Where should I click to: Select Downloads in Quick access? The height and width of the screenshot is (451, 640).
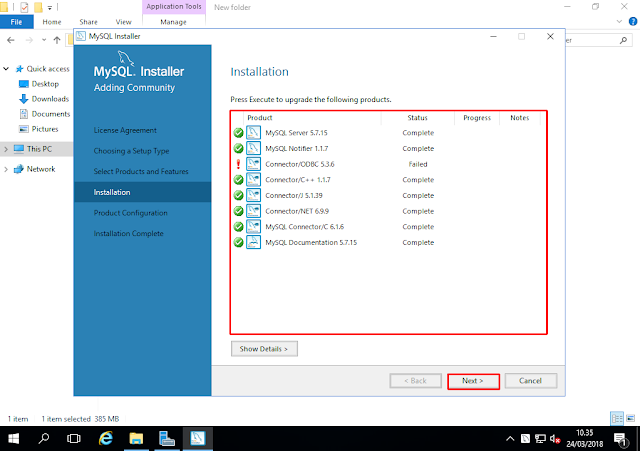44,99
